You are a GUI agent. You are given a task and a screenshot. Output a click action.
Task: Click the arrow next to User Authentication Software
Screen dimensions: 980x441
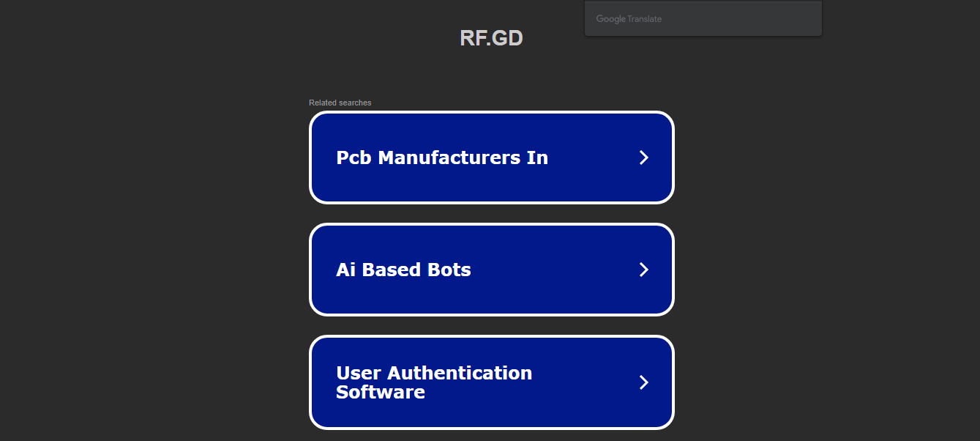[643, 382]
